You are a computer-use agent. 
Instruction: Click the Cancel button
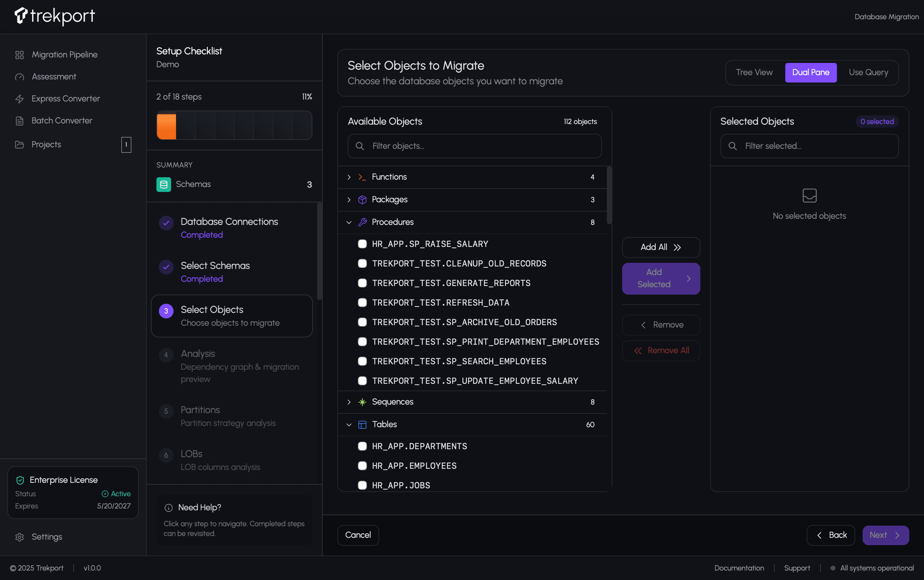[358, 535]
